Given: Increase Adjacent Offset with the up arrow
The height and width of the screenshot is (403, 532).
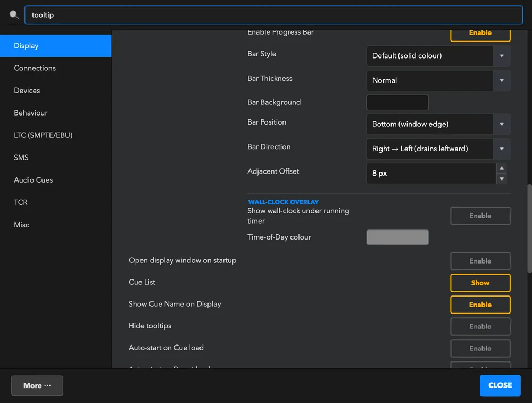Looking at the screenshot, I should 502,168.
